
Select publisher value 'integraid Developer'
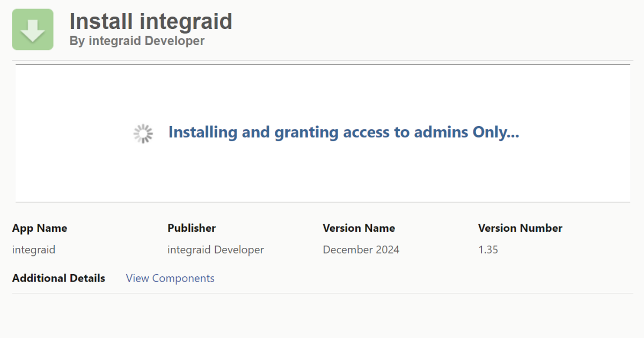pyautogui.click(x=216, y=250)
